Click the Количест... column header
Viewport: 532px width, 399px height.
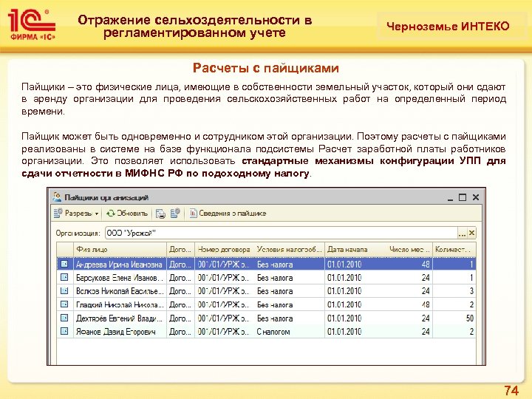pos(454,250)
